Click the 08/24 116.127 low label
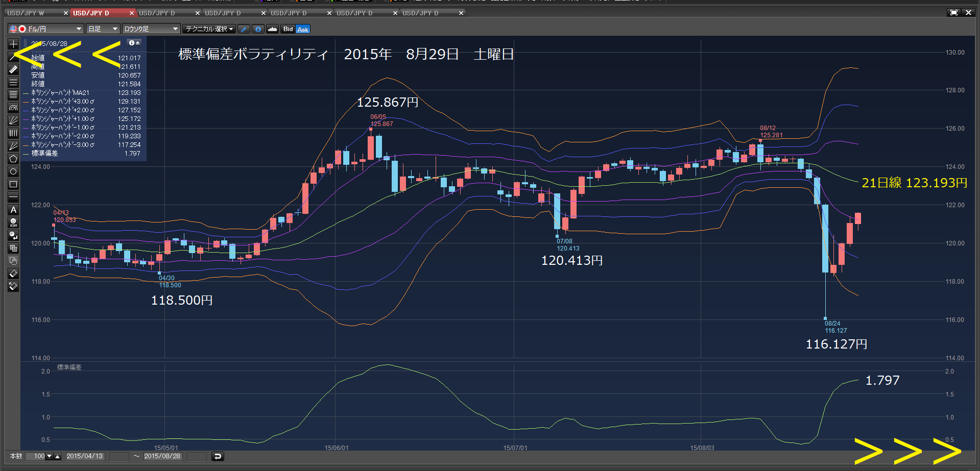The height and width of the screenshot is (471, 980). (835, 327)
